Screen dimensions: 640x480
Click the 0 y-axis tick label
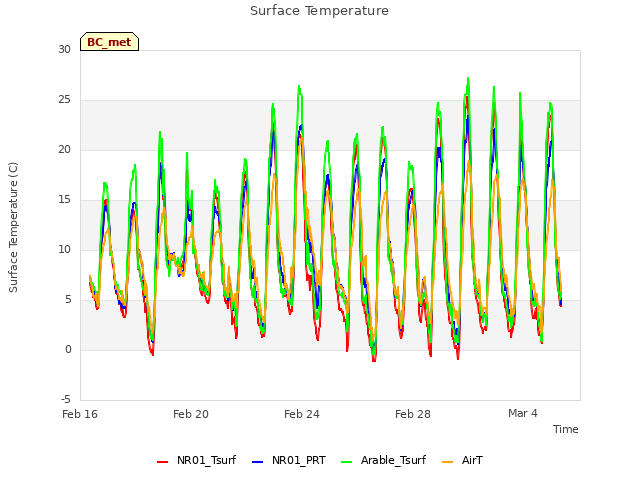coord(68,349)
